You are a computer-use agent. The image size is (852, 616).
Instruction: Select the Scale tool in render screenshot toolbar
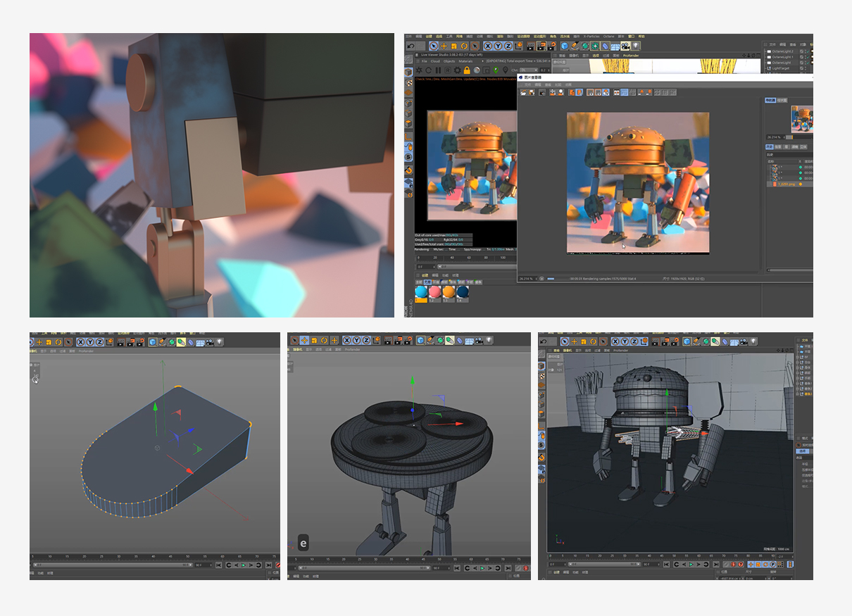(x=453, y=46)
